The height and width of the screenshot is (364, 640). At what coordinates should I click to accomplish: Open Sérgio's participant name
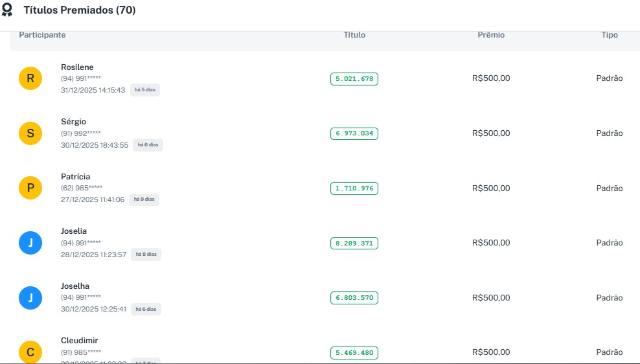73,122
